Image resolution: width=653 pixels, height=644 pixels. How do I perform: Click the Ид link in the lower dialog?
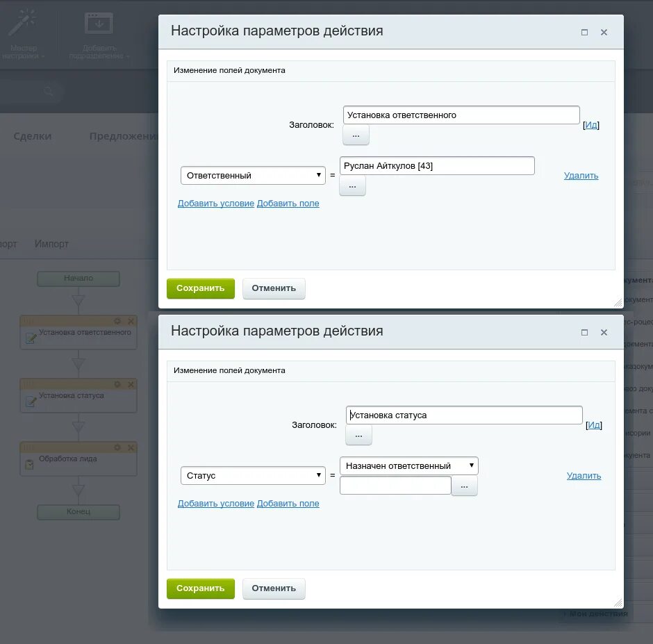(594, 425)
